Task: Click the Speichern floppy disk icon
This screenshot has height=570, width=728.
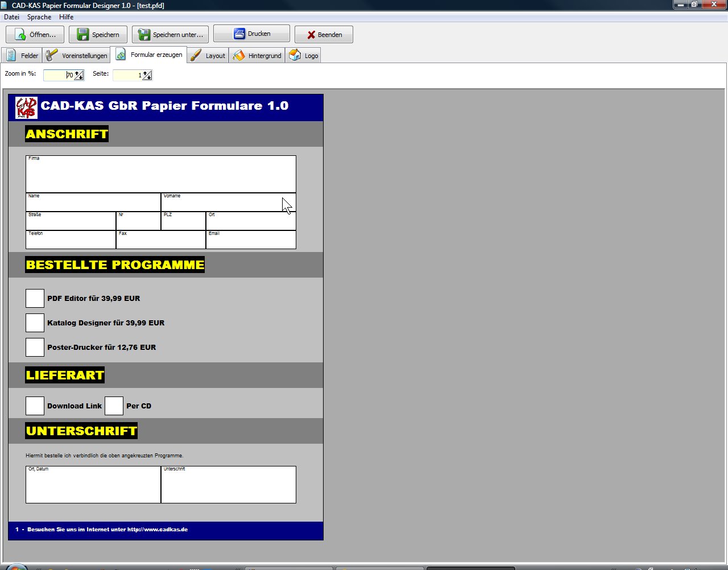Action: (x=83, y=35)
